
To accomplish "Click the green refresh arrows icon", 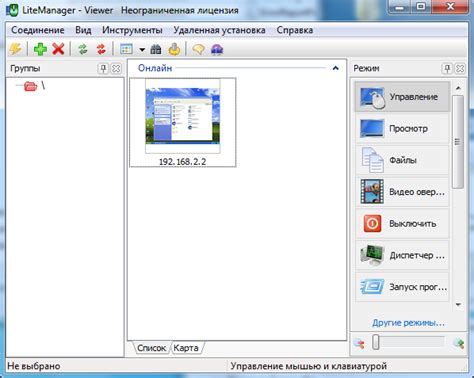I will (83, 49).
